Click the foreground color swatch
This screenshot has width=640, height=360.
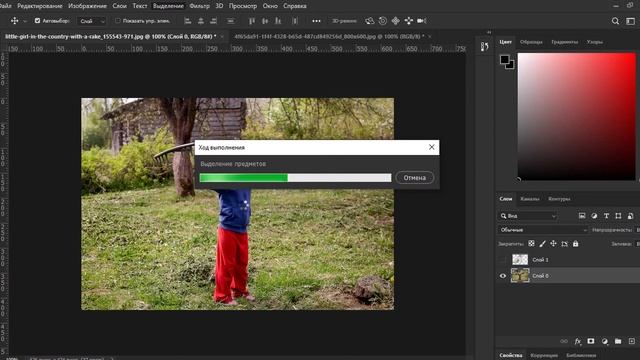coord(504,60)
